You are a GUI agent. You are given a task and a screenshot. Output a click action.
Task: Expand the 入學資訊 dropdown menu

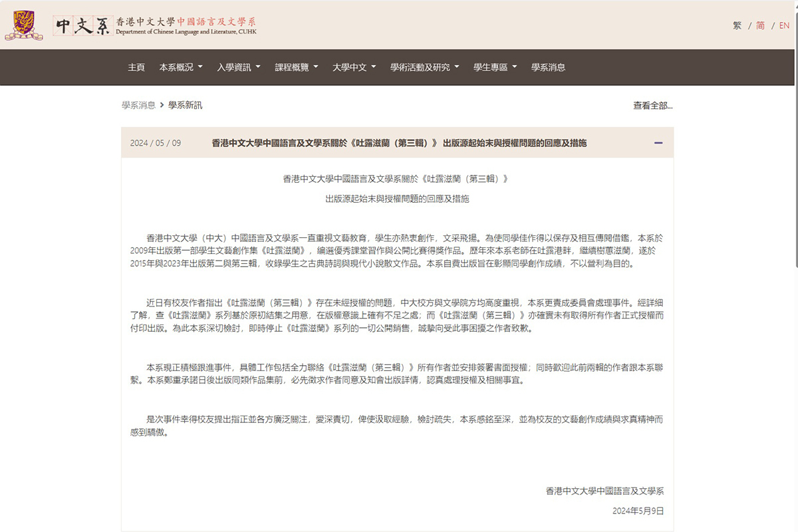click(x=238, y=67)
